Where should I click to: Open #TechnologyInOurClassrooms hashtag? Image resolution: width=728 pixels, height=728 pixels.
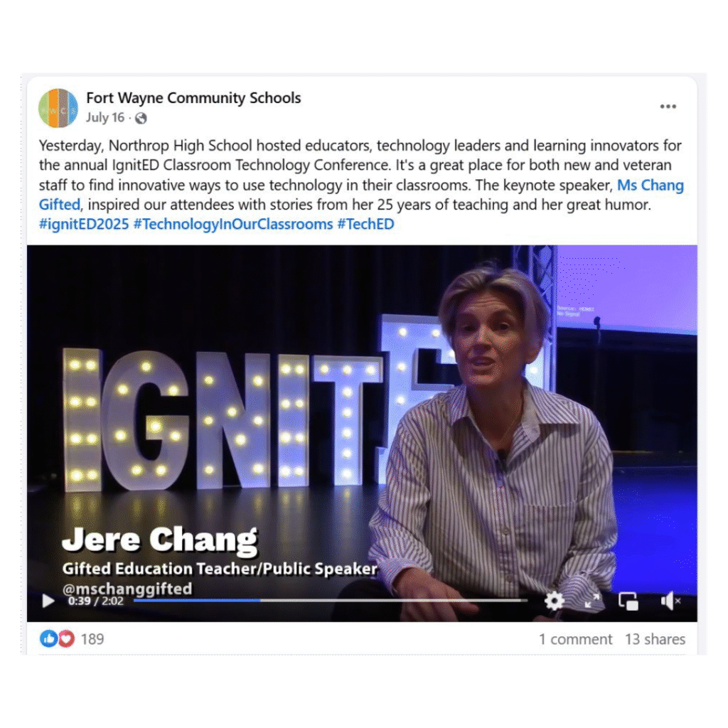pos(233,224)
